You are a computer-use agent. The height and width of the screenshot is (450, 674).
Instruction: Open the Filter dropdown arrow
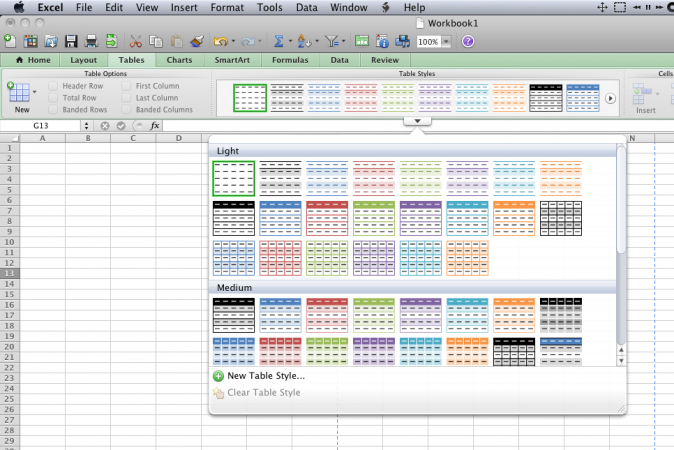(343, 41)
